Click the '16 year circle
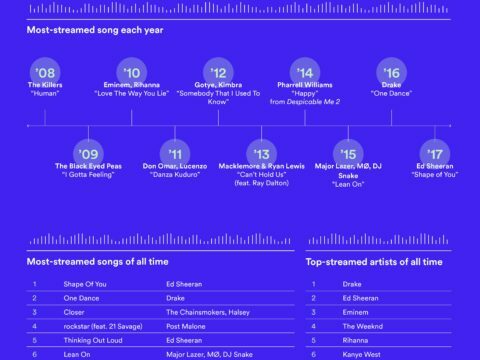Image resolution: width=480 pixels, height=360 pixels. click(392, 73)
